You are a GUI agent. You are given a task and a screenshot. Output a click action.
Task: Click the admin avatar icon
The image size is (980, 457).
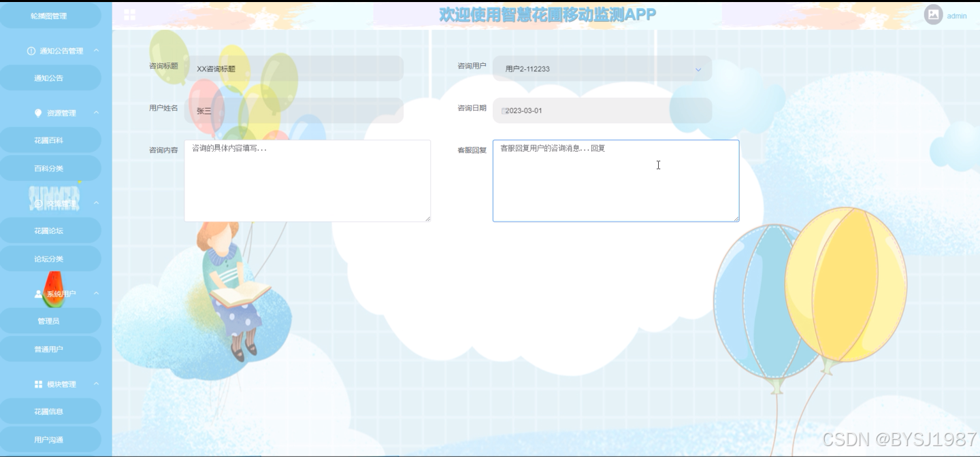[933, 14]
